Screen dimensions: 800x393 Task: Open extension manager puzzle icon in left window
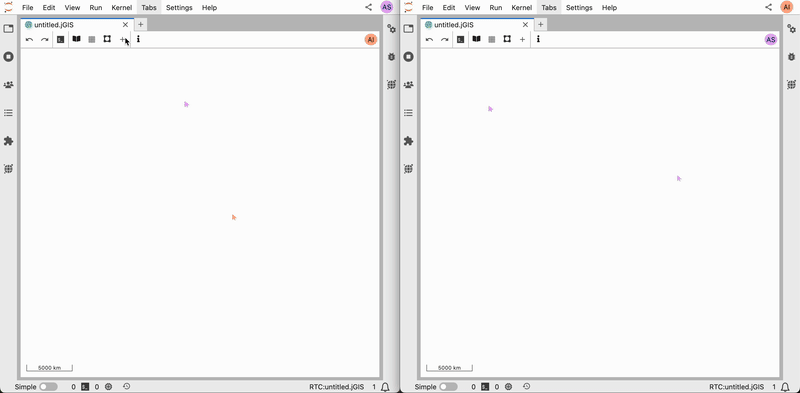pyautogui.click(x=8, y=141)
